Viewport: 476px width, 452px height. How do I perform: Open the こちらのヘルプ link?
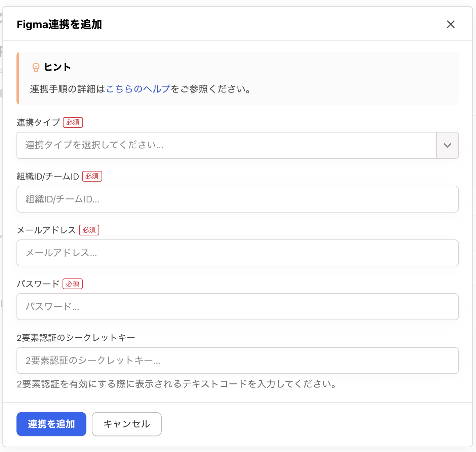[x=138, y=89]
